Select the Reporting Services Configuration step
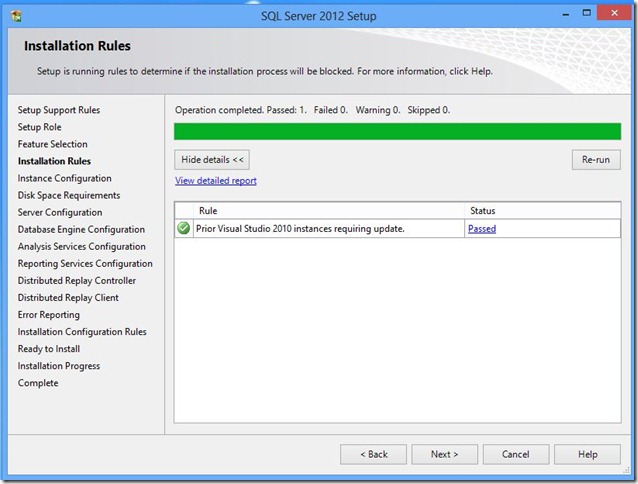 (x=85, y=264)
